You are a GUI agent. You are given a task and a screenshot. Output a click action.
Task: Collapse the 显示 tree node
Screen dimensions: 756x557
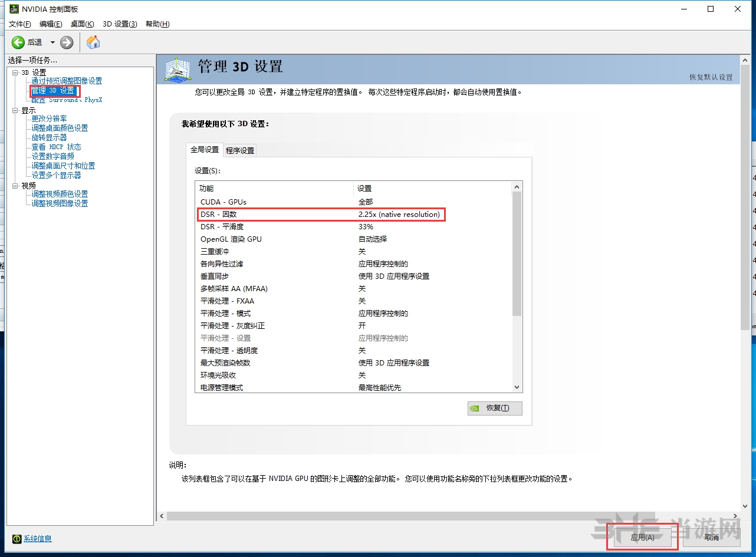(15, 110)
